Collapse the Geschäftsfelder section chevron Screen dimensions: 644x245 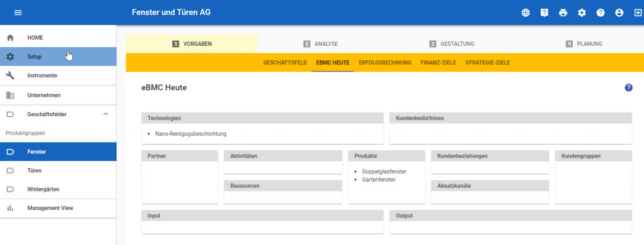point(106,114)
